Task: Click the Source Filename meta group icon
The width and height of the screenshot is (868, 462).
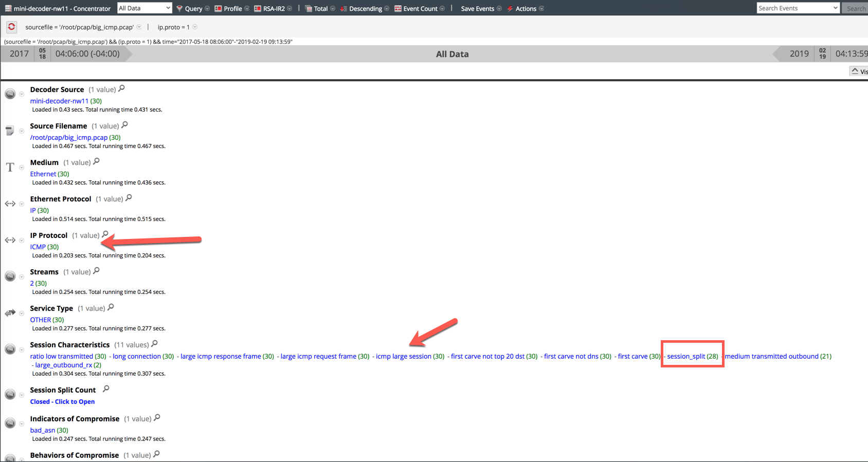Action: click(10, 131)
